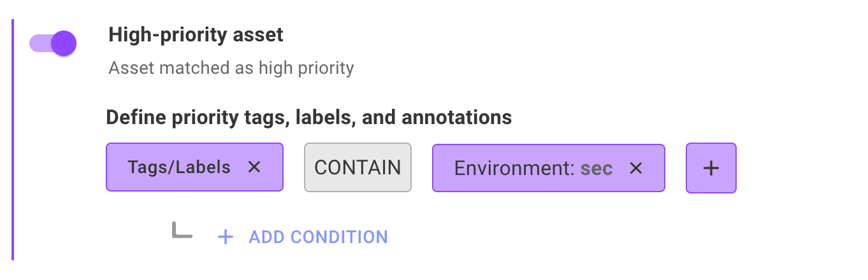
Task: Open the CONTAIN operator selector
Action: click(x=358, y=168)
